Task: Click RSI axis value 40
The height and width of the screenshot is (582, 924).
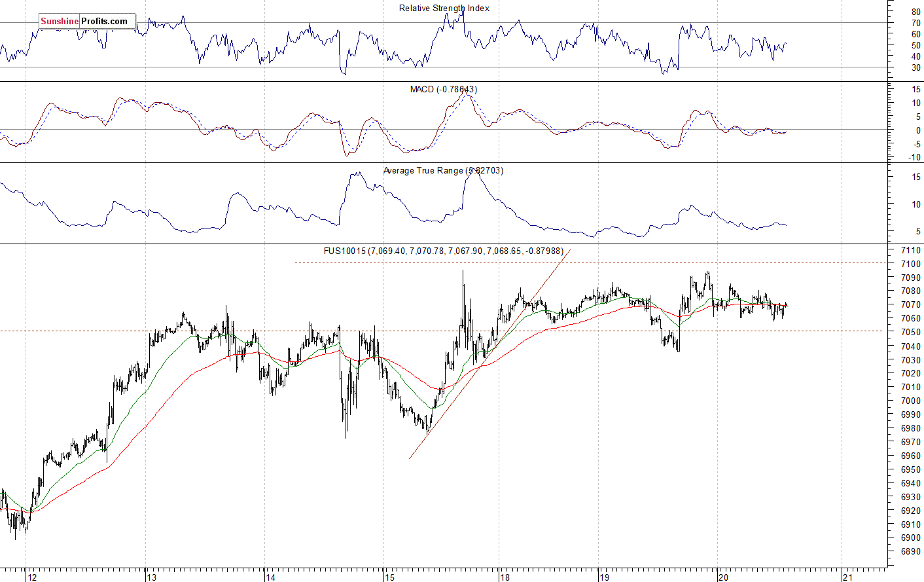Action: tap(915, 57)
